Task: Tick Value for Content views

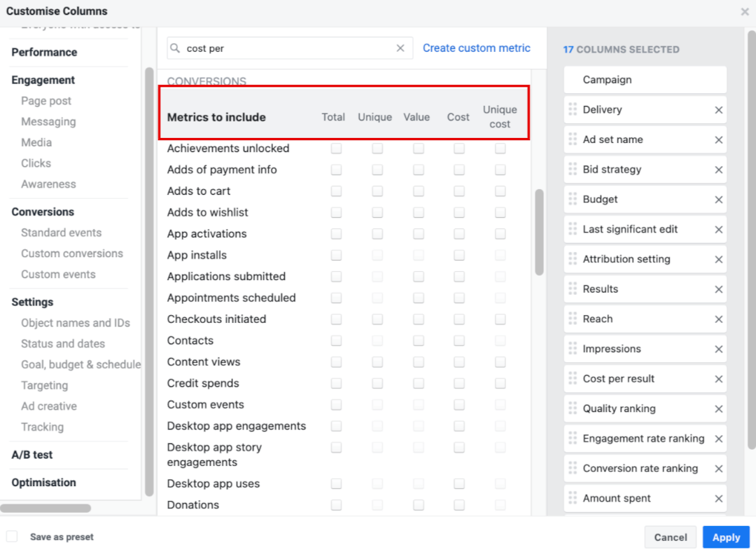Action: 418,362
